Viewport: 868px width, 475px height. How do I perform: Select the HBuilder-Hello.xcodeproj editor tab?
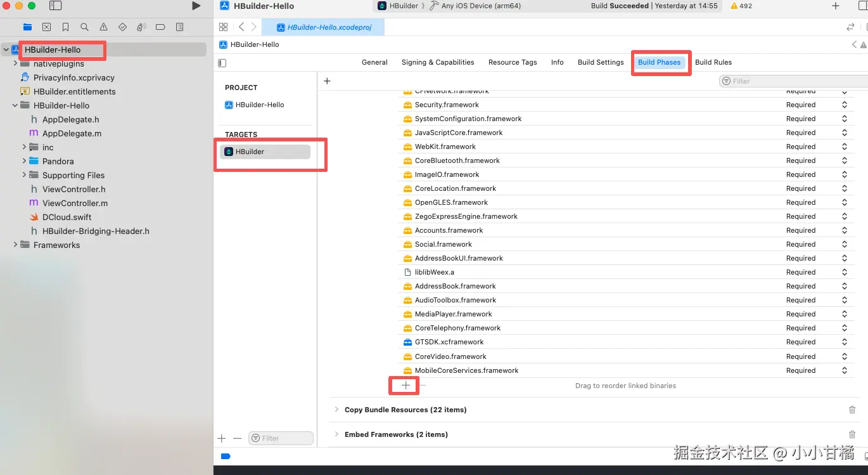tap(324, 28)
